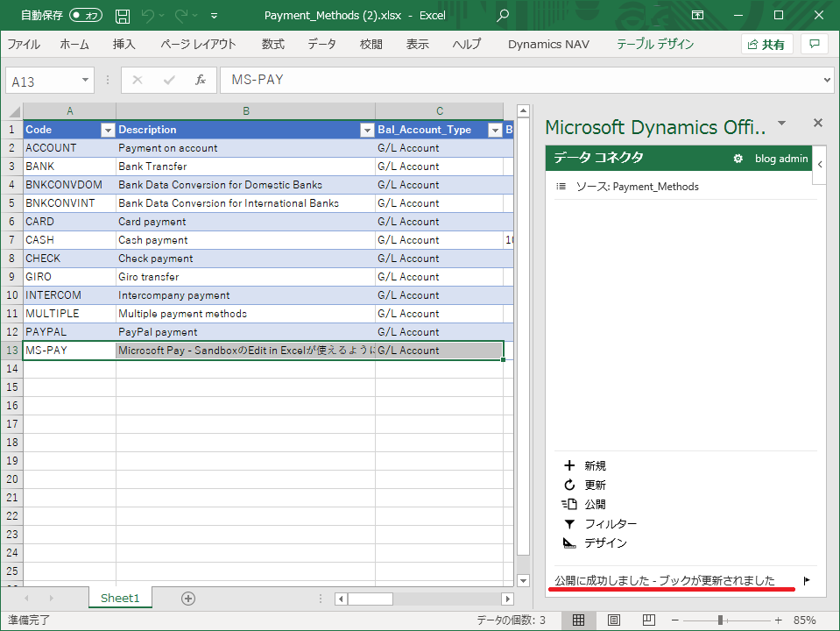Click the Undo arrow icon
Screen dimensions: 840x631
click(147, 16)
